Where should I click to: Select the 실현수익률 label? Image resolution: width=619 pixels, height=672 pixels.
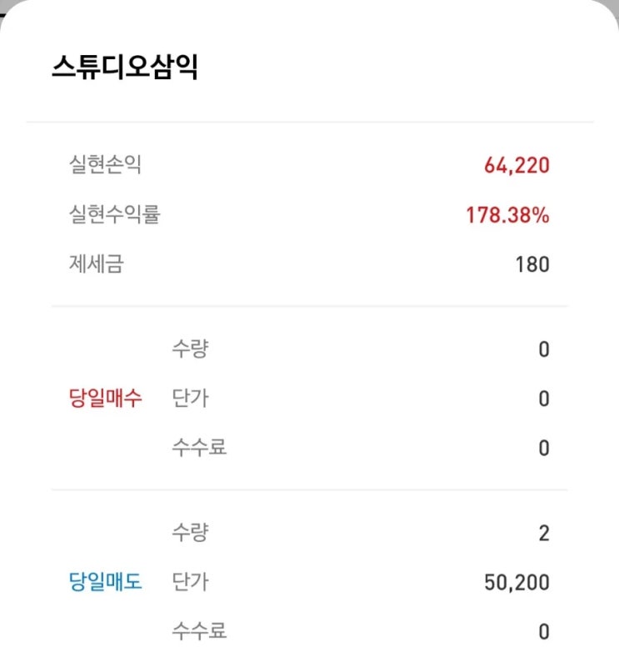tap(114, 215)
